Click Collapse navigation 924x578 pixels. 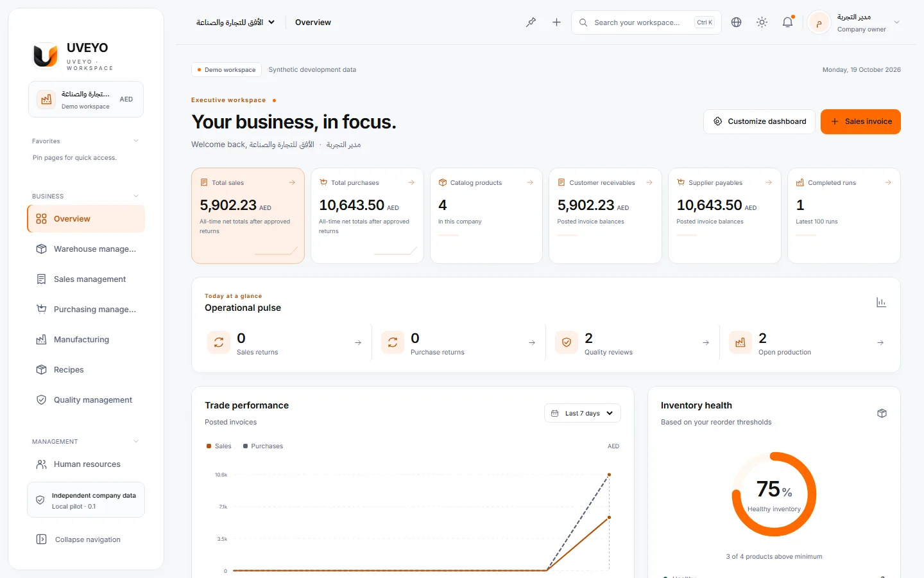86,539
